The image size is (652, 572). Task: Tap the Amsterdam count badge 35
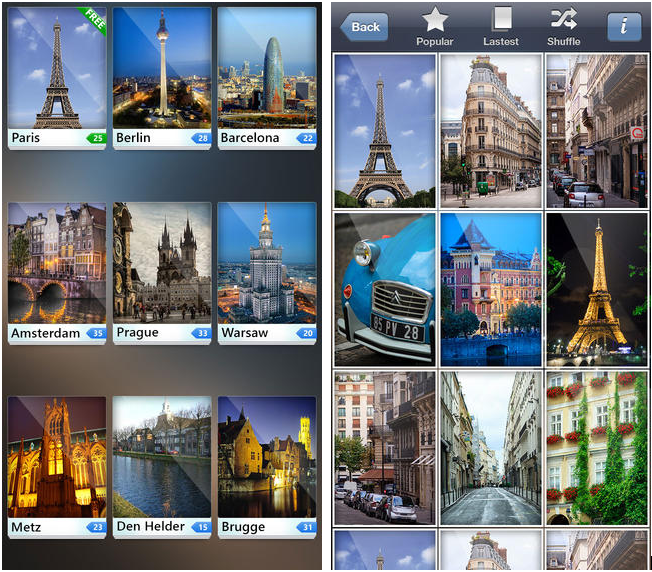point(96,333)
